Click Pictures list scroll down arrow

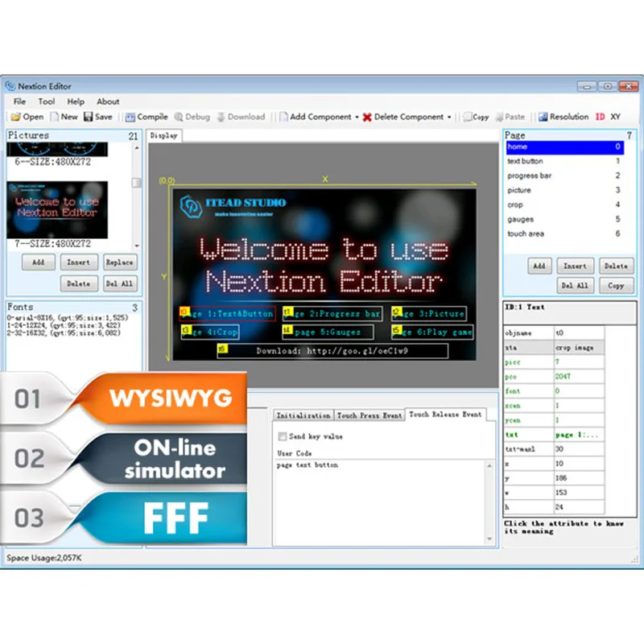137,246
